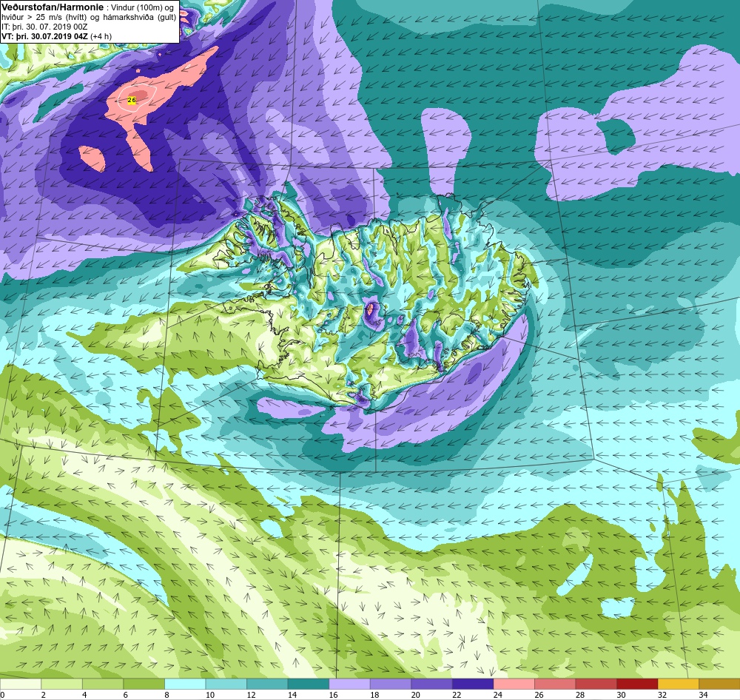This screenshot has height=700, width=740.
Task: Select the teal 12–14 m/s legend swatch
Action: pos(267,684)
